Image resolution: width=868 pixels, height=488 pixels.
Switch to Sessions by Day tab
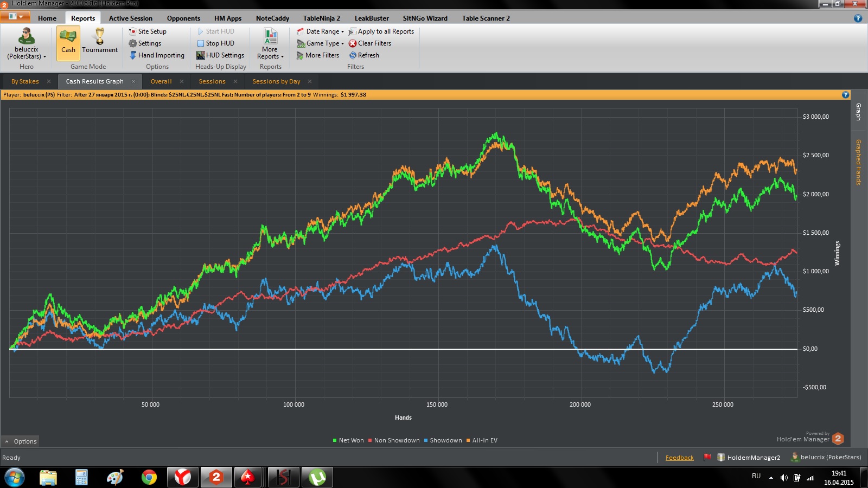coord(276,81)
